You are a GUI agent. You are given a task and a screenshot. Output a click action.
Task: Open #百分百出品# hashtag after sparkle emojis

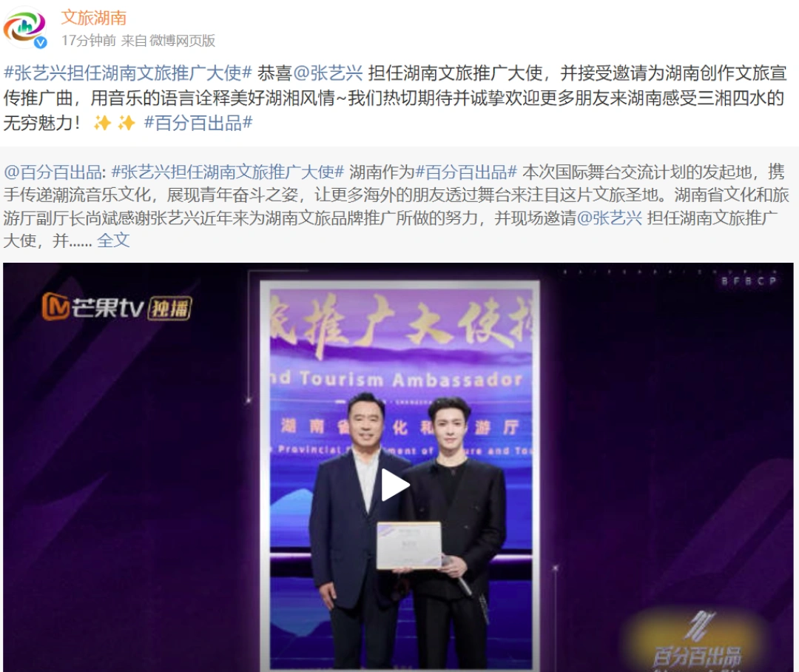[198, 122]
